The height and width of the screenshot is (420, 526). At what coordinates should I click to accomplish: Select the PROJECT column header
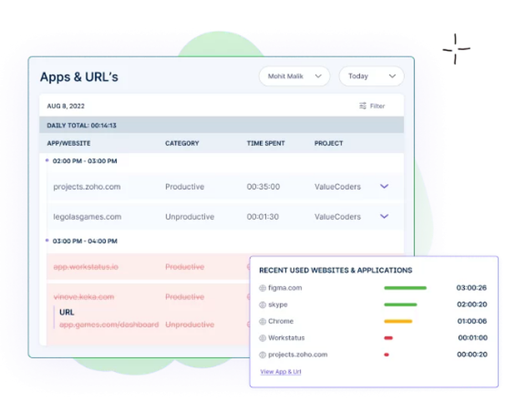[x=329, y=143]
